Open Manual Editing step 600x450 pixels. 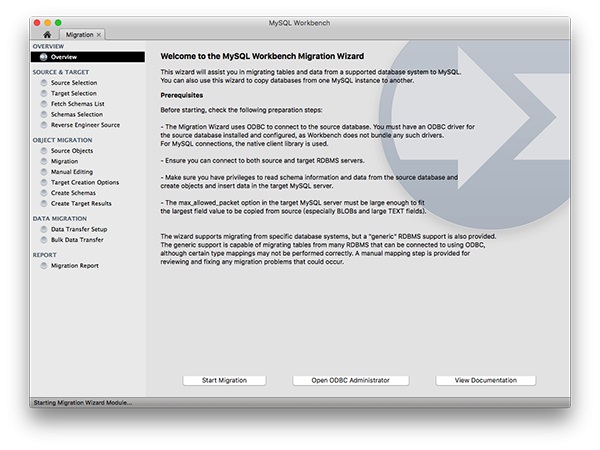[x=72, y=172]
